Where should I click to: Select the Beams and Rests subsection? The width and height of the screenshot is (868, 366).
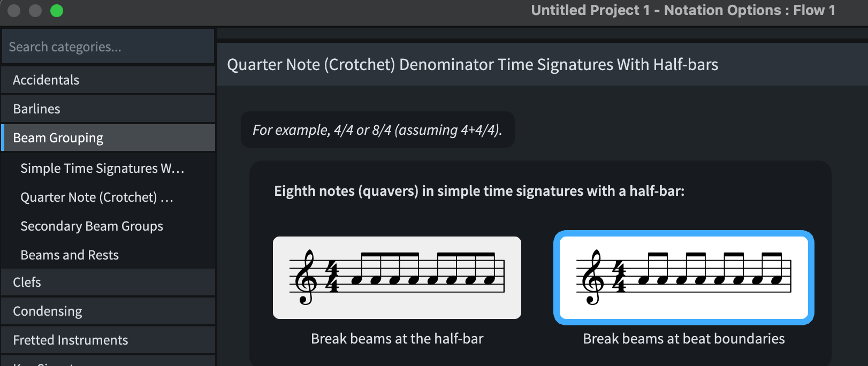coord(70,255)
